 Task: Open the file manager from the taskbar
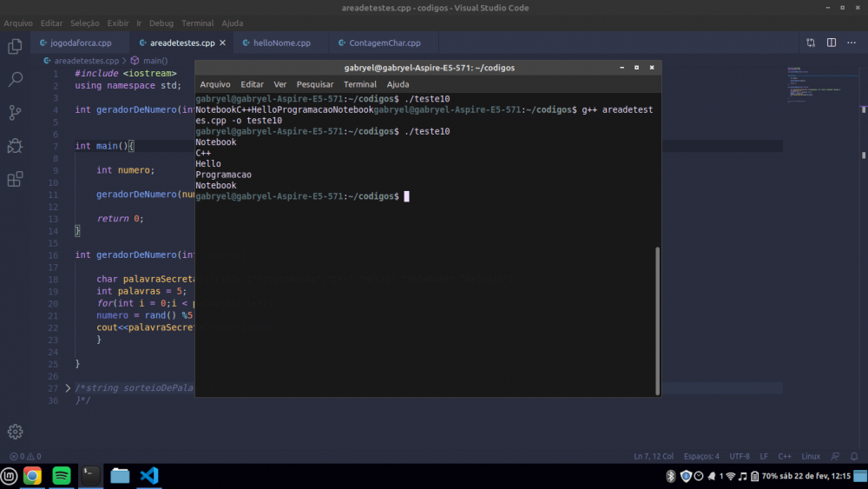120,476
